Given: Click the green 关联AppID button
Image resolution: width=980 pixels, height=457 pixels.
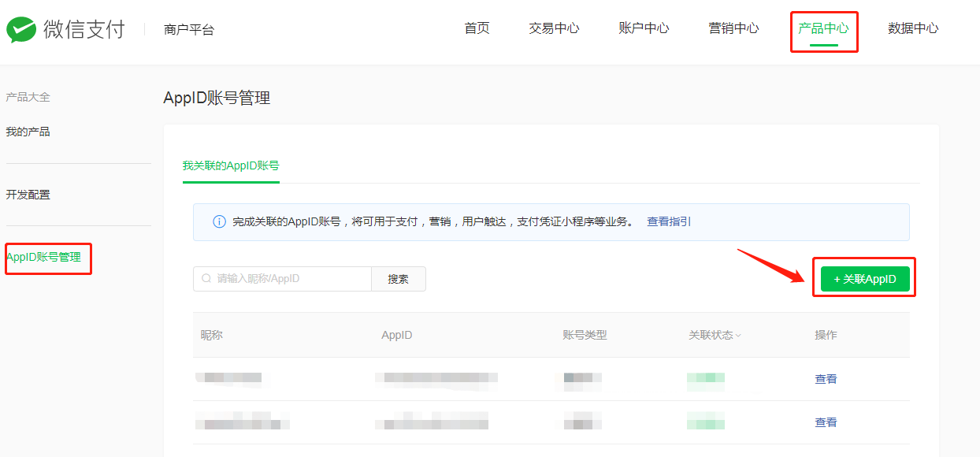Looking at the screenshot, I should [865, 279].
